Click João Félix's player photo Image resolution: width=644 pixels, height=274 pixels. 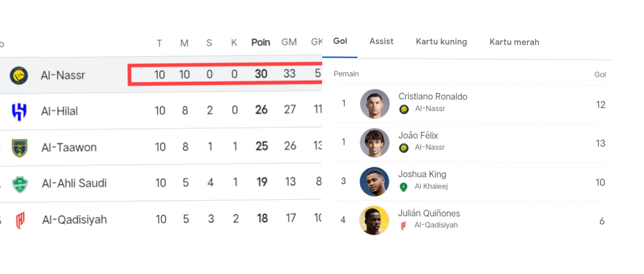coord(375,143)
